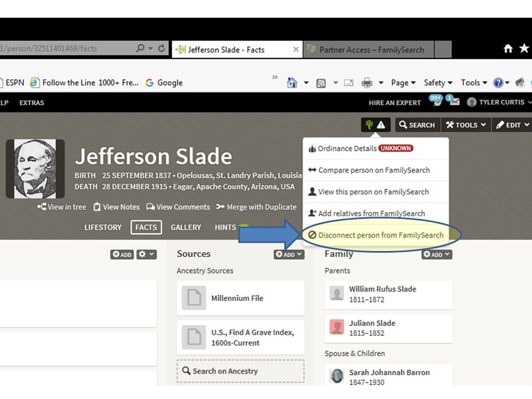Open the browser Tools menu
This screenshot has height=399, width=532.
[474, 83]
